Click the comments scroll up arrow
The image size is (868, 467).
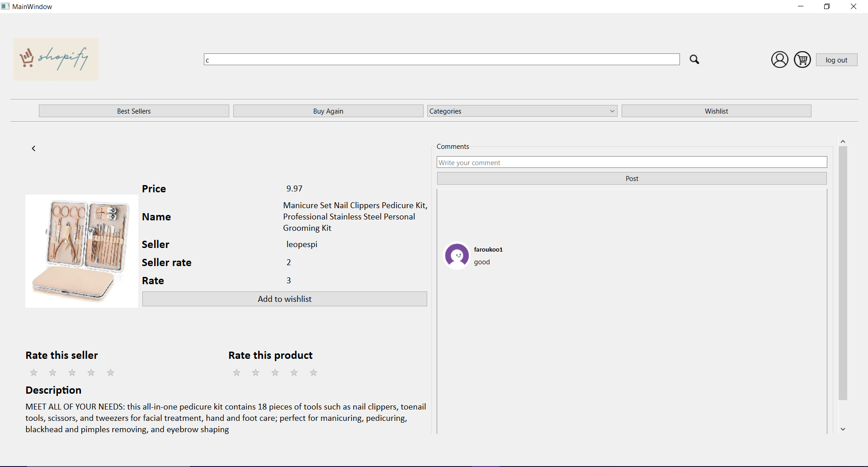click(843, 142)
